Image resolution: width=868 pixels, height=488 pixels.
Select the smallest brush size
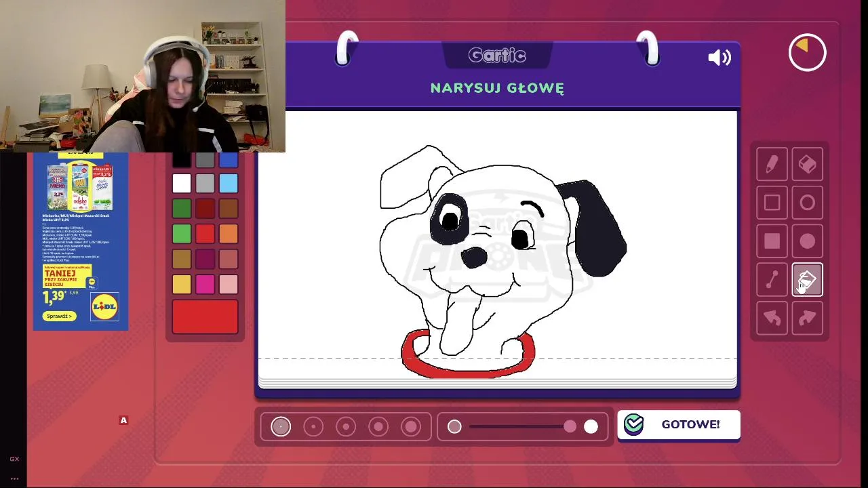(x=281, y=426)
